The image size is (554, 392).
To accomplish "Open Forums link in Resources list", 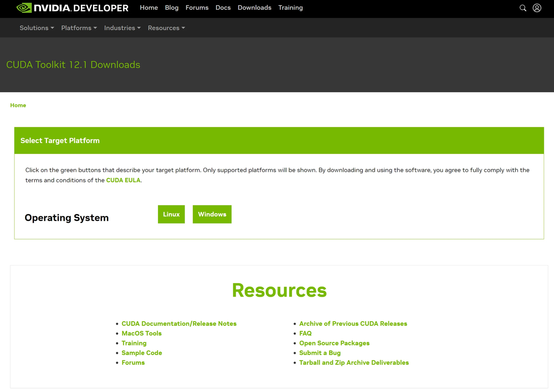I will coord(133,363).
